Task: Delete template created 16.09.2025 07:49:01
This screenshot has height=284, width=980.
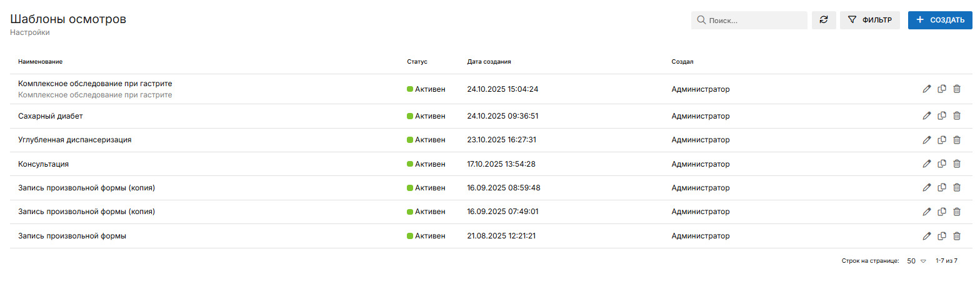Action: [x=957, y=212]
